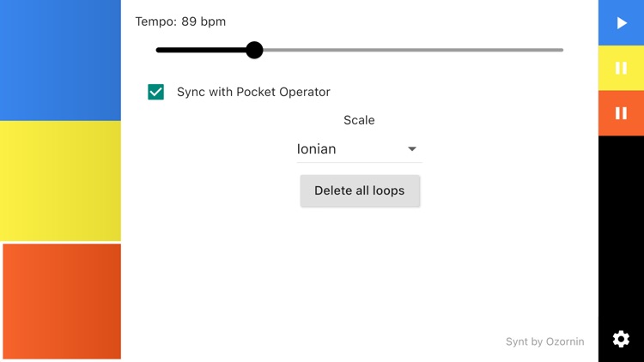Click the grey unfilled tempo slider track
This screenshot has width=644, height=362.
point(412,50)
